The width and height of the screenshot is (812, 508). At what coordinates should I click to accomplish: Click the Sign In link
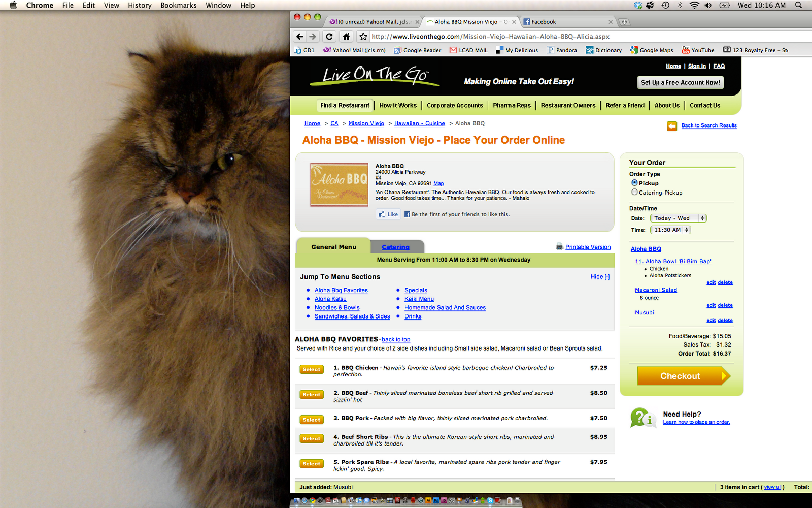[x=697, y=66]
